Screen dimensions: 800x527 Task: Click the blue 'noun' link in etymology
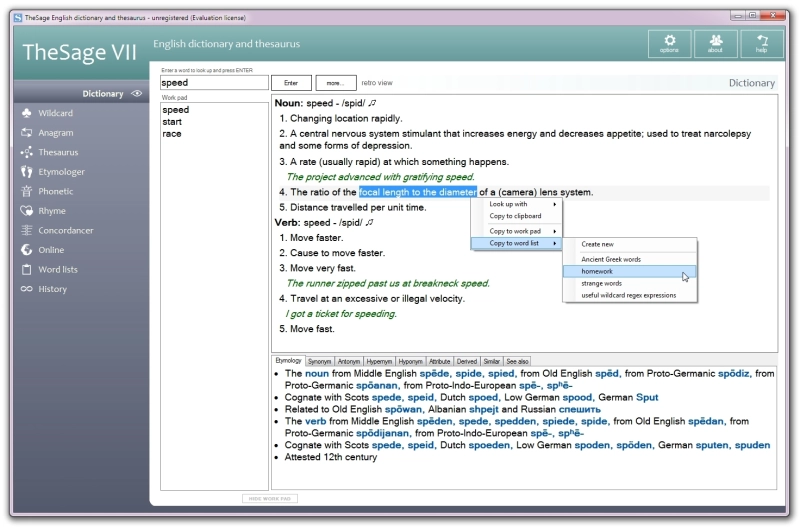coord(317,373)
